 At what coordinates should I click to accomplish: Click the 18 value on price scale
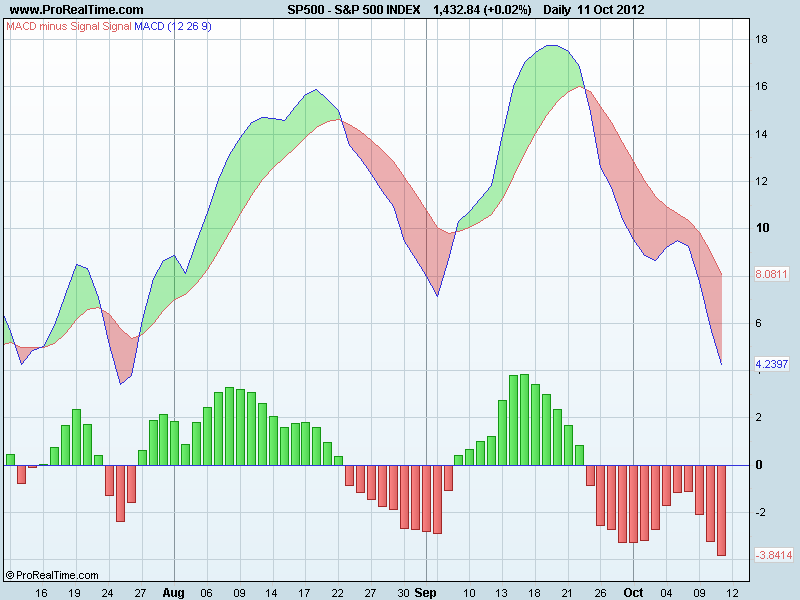761,39
